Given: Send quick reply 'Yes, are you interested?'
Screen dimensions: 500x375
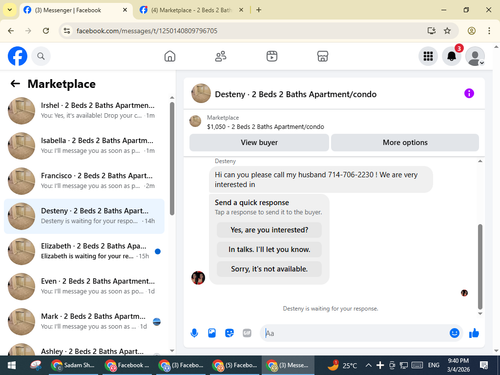Looking at the screenshot, I should click(269, 230).
